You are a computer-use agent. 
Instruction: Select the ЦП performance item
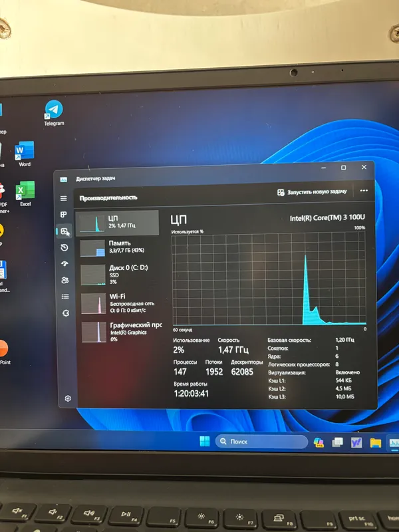point(117,223)
